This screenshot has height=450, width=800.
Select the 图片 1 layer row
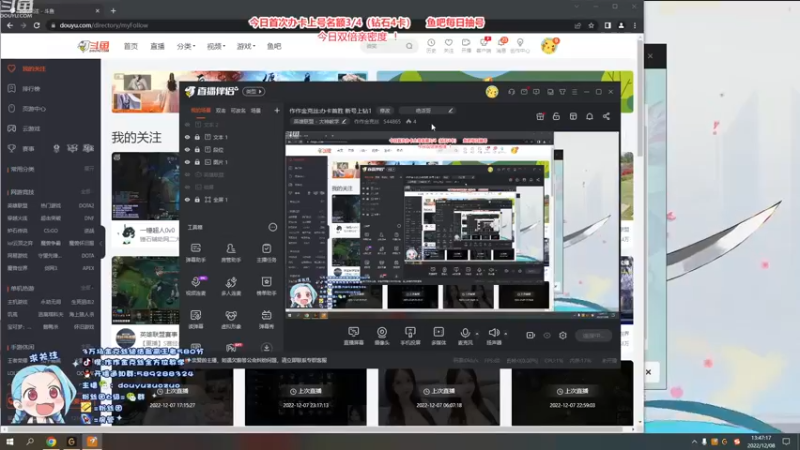232,162
